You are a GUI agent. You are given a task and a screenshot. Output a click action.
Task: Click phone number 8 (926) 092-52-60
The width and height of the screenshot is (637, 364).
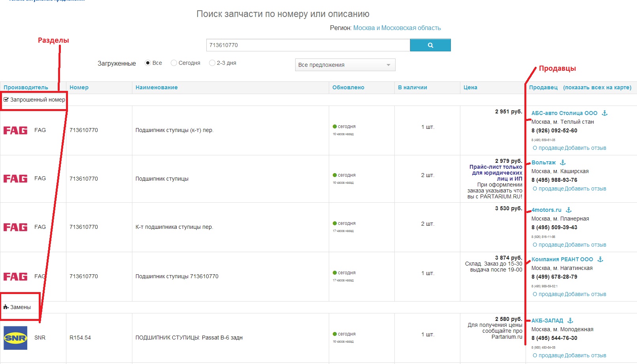pyautogui.click(x=554, y=130)
